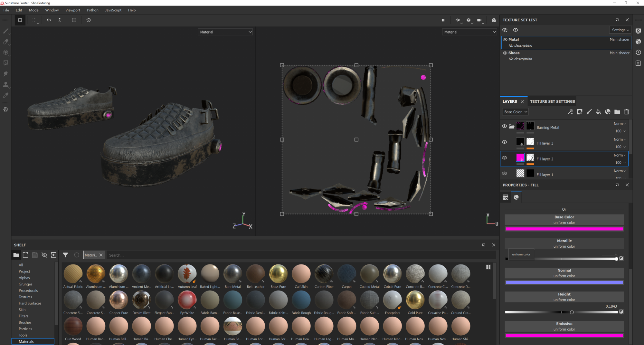Hide Fill layer 1
Image resolution: width=644 pixels, height=345 pixels.
click(505, 174)
